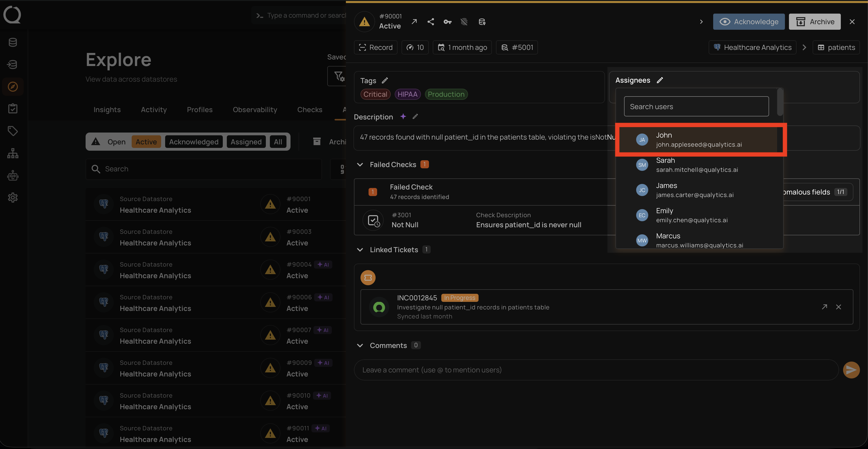This screenshot has height=449, width=868.
Task: Open linked ticket INC0012845 externally
Action: [824, 307]
